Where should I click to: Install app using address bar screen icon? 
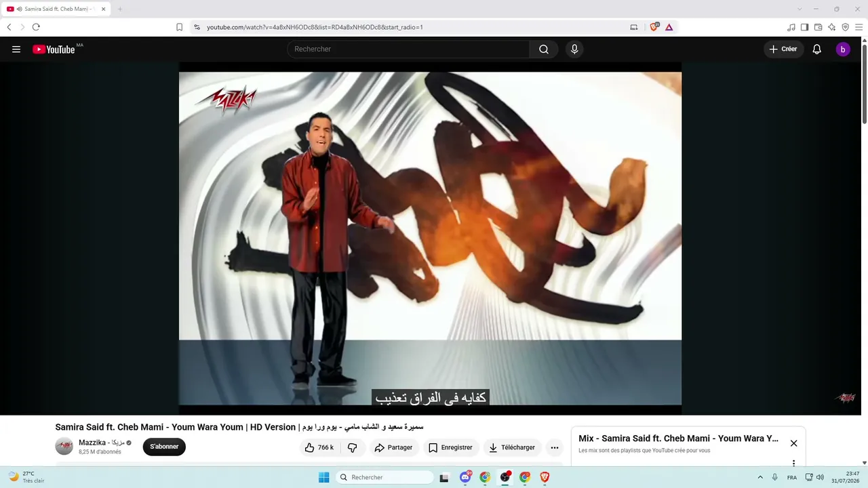[634, 27]
